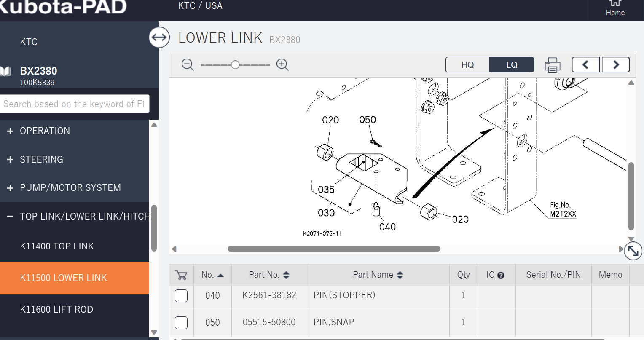The height and width of the screenshot is (340, 644).
Task: Click diagram scroll left arrow
Action: [174, 249]
